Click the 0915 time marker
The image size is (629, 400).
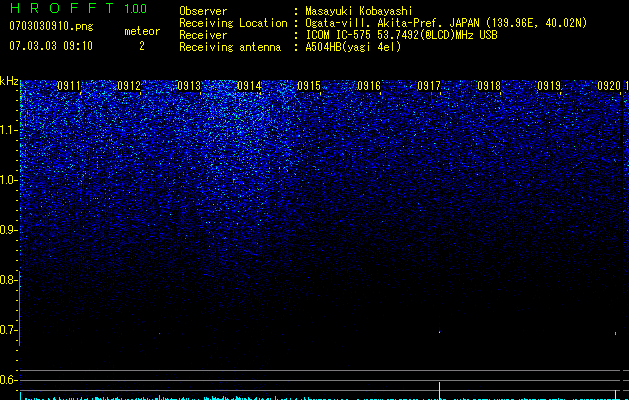coord(309,86)
